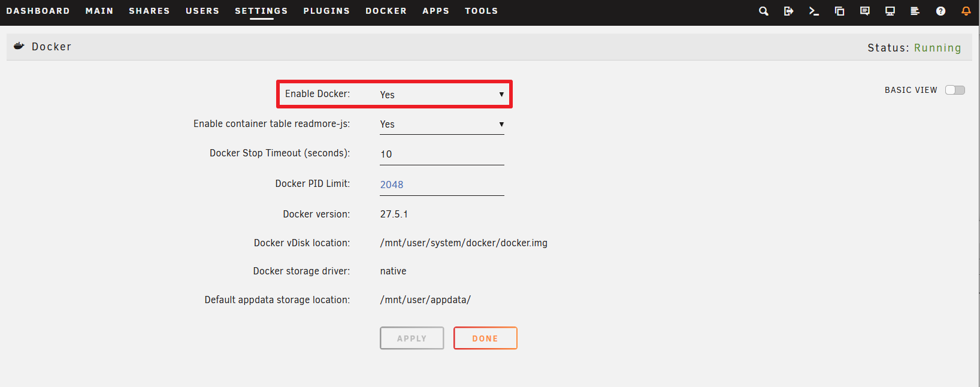Click the logout icon
The height and width of the screenshot is (387, 980).
coord(788,11)
